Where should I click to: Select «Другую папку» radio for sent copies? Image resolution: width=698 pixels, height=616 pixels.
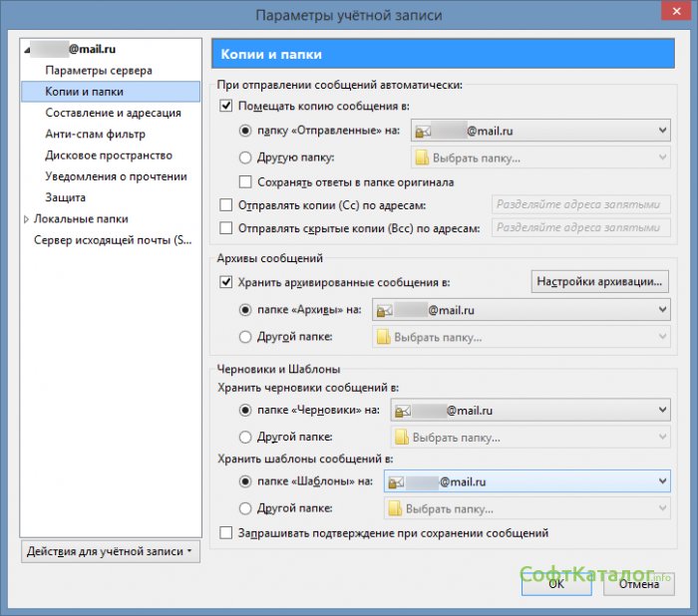click(x=246, y=157)
